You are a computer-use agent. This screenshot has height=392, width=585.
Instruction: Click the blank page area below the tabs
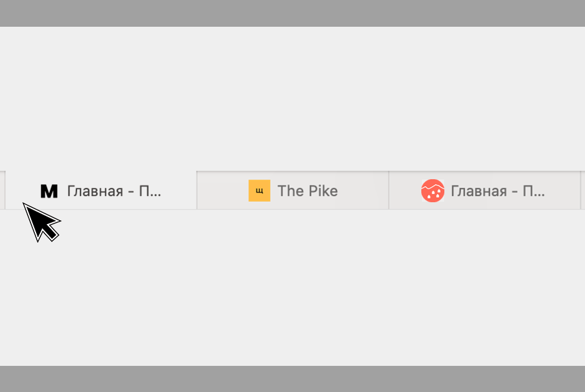[292, 287]
